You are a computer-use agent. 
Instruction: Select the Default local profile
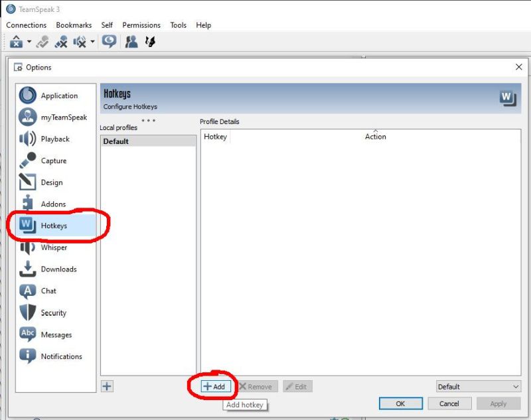point(148,141)
